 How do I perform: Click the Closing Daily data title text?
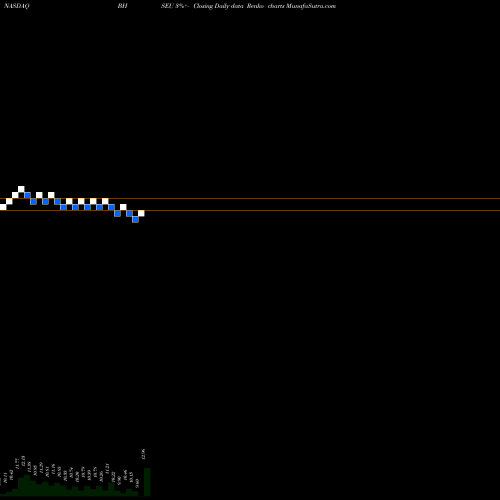(x=218, y=6)
